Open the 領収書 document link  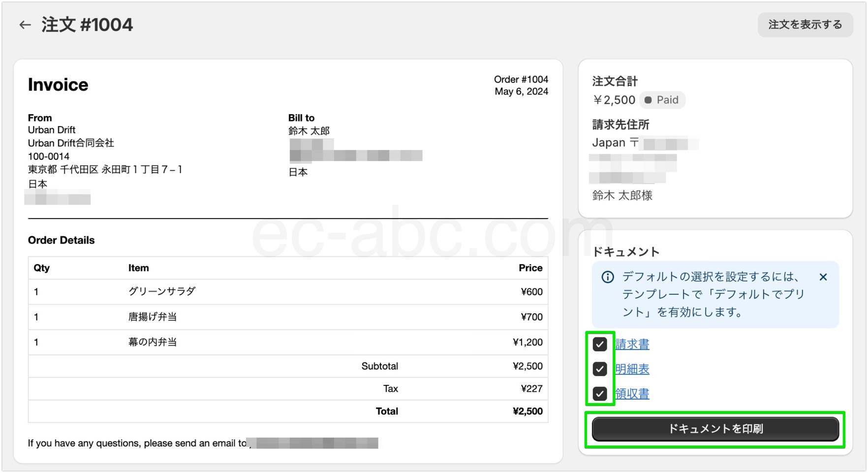(632, 394)
